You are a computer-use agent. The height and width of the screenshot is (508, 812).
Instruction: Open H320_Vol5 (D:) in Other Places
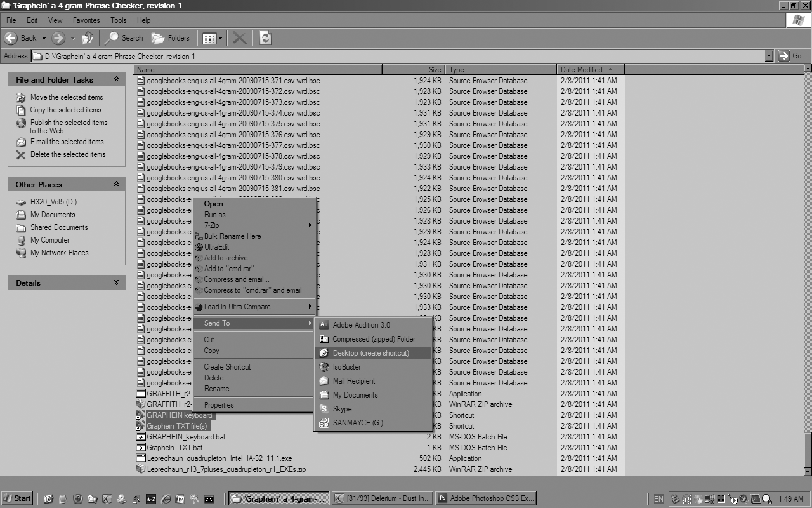(53, 202)
